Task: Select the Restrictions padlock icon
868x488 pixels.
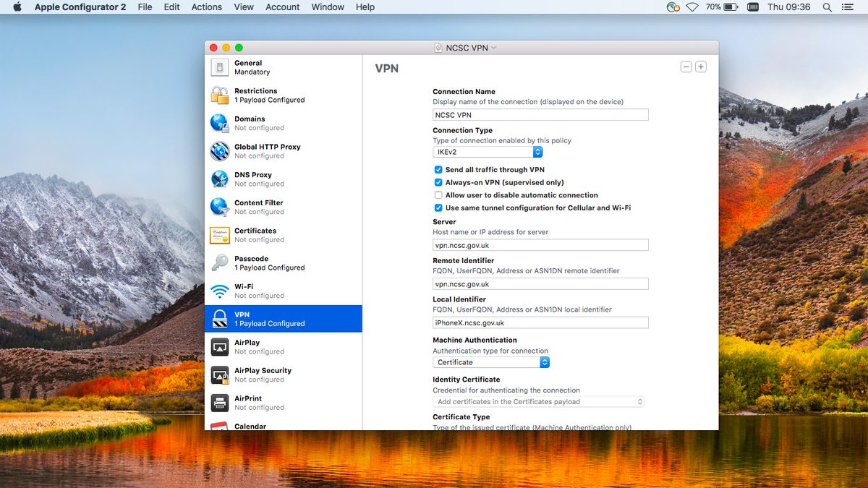Action: tap(220, 95)
